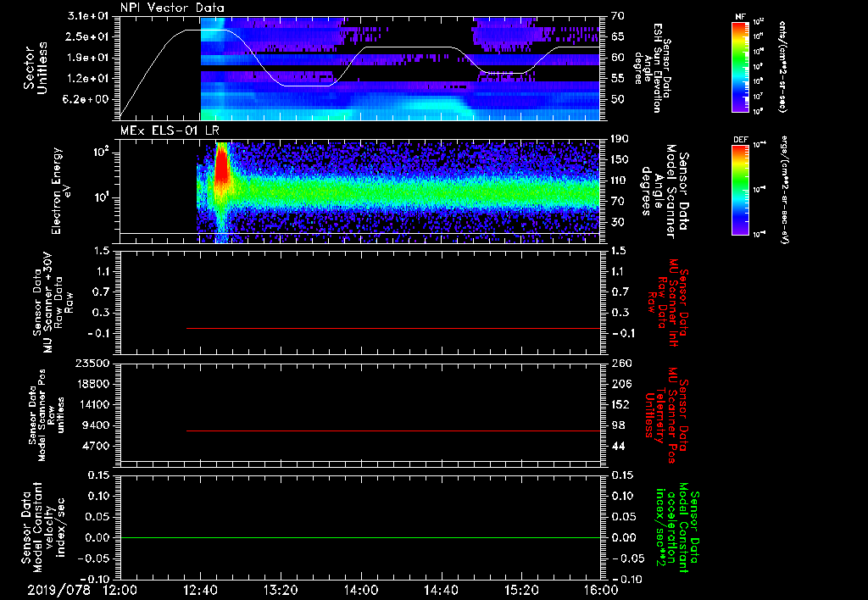The width and height of the screenshot is (868, 600).
Task: Click the NF rainbow color bar
Action: point(740,66)
